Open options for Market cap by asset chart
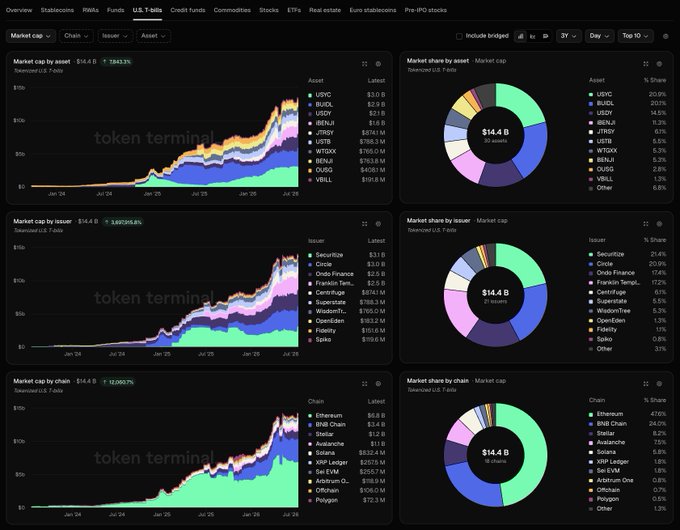The image size is (680, 530). click(378, 64)
